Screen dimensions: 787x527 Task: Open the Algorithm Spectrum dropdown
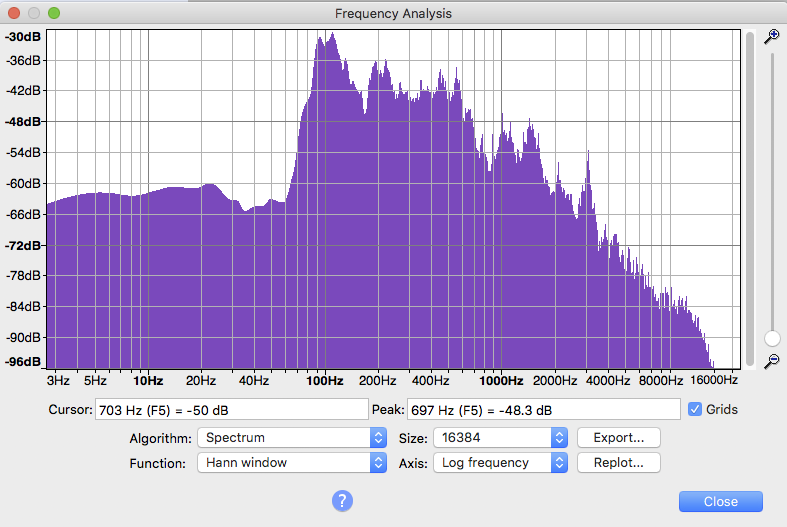click(292, 438)
